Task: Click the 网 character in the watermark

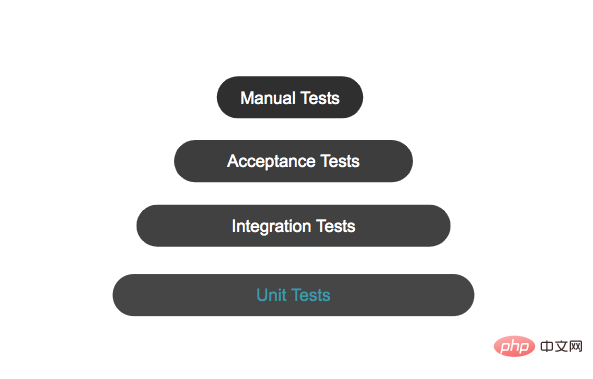Action: (575, 346)
